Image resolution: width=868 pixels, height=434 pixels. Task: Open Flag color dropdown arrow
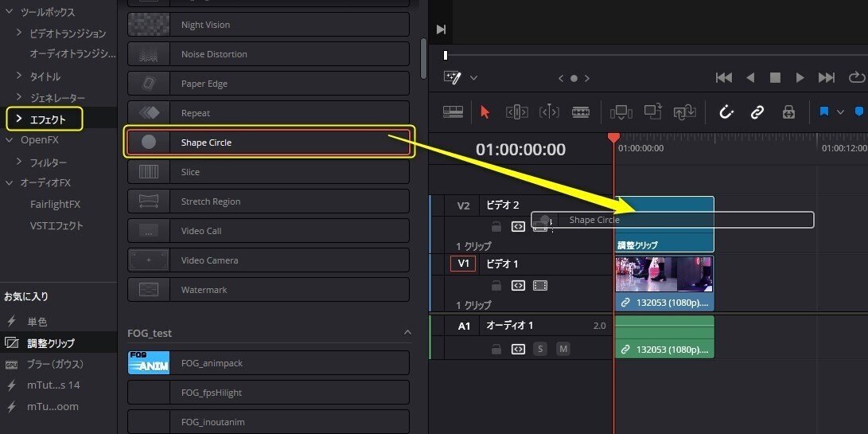click(840, 112)
